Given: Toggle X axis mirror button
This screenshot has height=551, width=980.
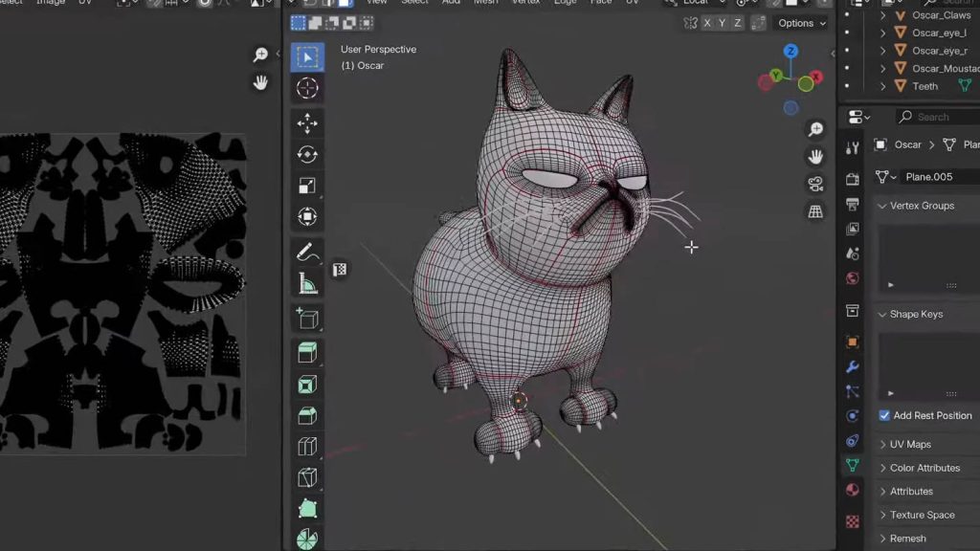Looking at the screenshot, I should tap(707, 23).
